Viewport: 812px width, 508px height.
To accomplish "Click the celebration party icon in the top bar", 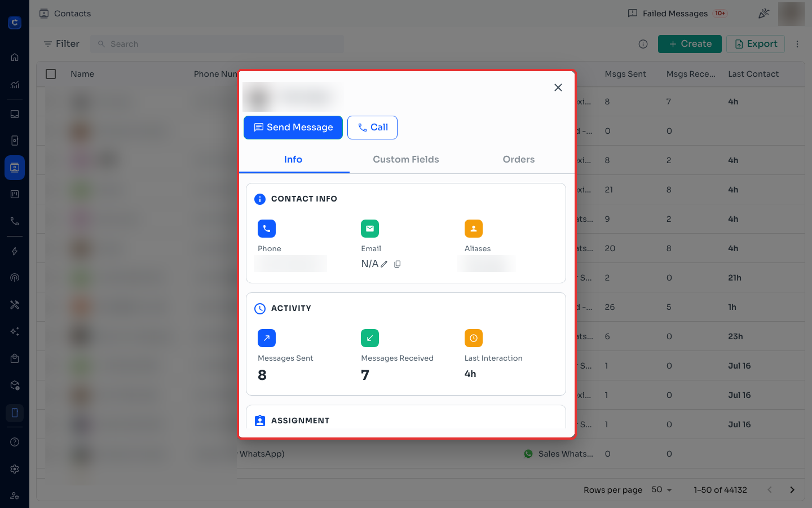I will click(x=764, y=13).
